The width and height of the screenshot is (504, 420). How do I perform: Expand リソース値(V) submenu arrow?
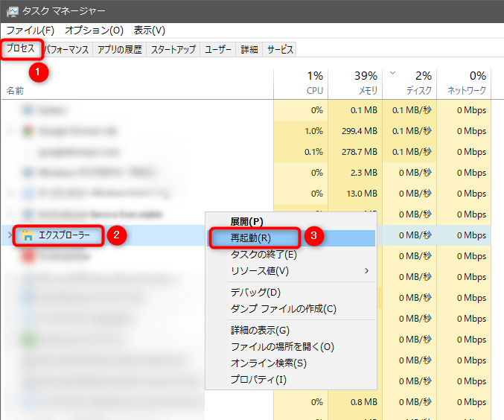click(x=367, y=271)
